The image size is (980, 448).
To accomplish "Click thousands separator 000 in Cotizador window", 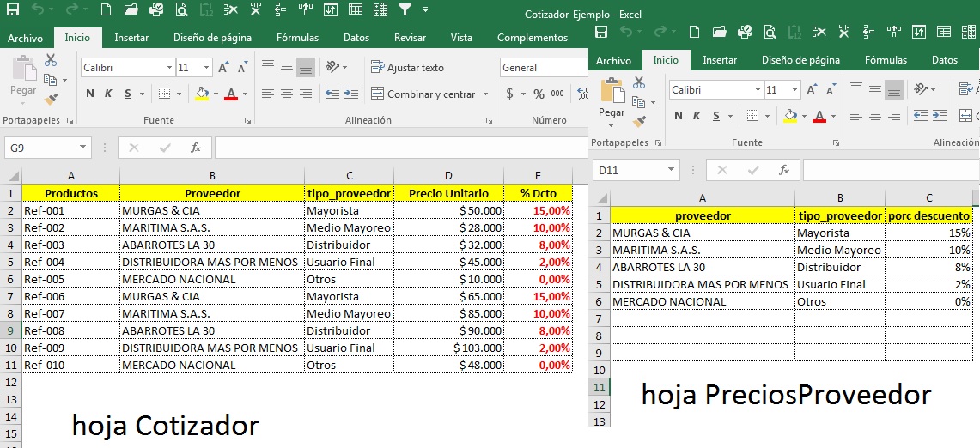I will (557, 94).
